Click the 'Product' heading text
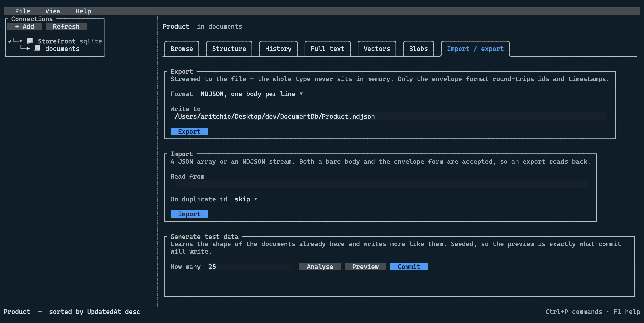This screenshot has height=323, width=644. [176, 27]
